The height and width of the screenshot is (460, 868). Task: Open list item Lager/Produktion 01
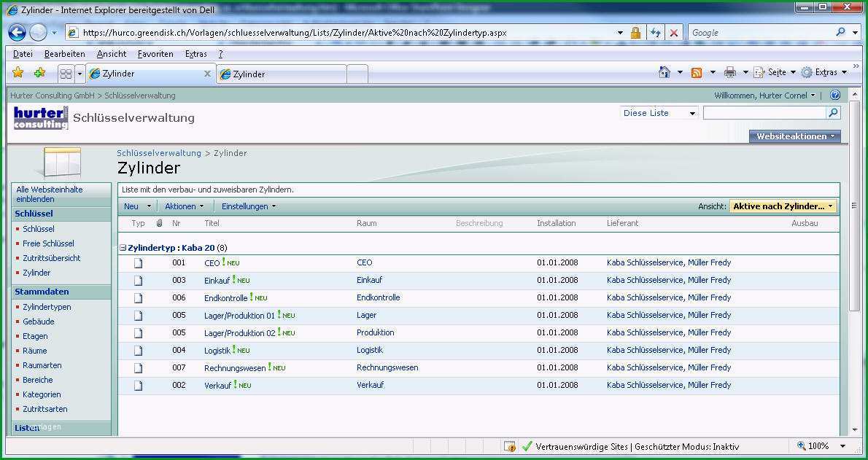pyautogui.click(x=239, y=316)
